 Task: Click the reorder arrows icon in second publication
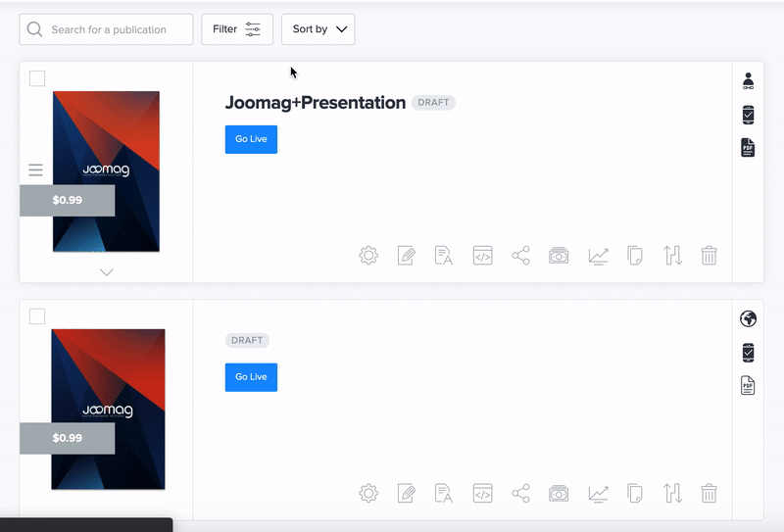click(x=672, y=494)
